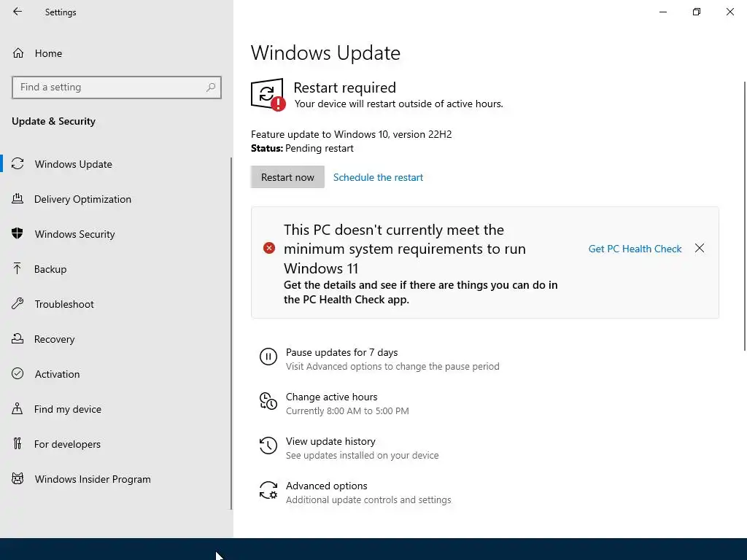Click the main page vertical scrollbar

(x=744, y=217)
